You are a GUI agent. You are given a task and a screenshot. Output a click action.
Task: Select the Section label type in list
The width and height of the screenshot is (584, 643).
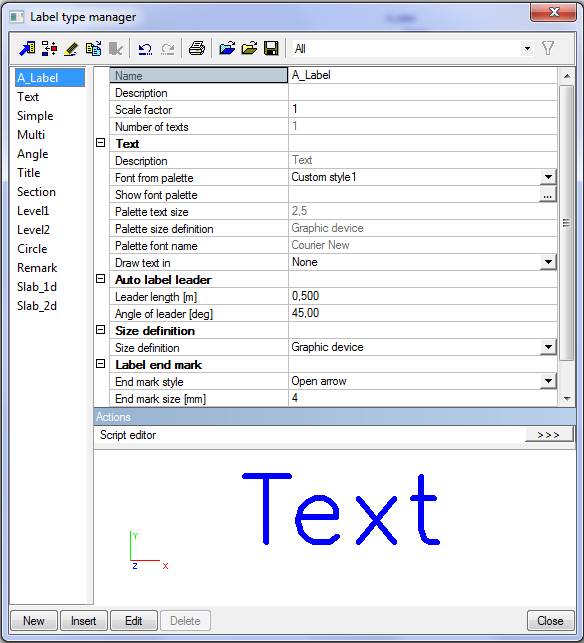(36, 192)
